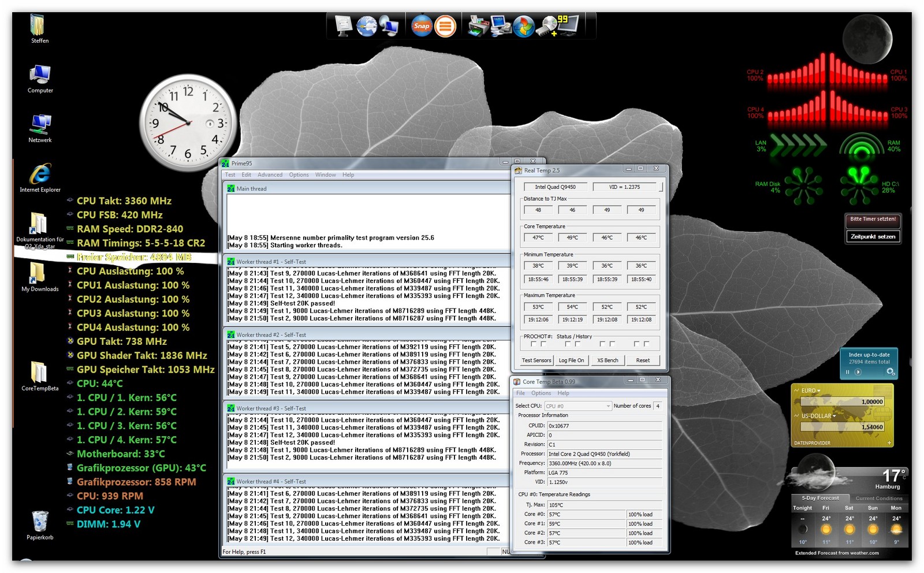Click the analog clock gadget
The height and width of the screenshot is (573, 924).
(x=188, y=123)
